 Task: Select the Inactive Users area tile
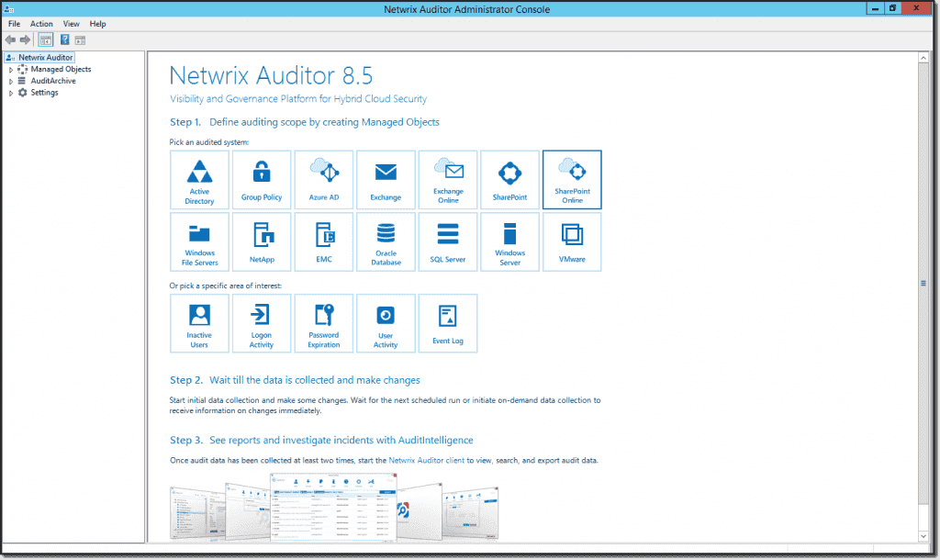[199, 323]
